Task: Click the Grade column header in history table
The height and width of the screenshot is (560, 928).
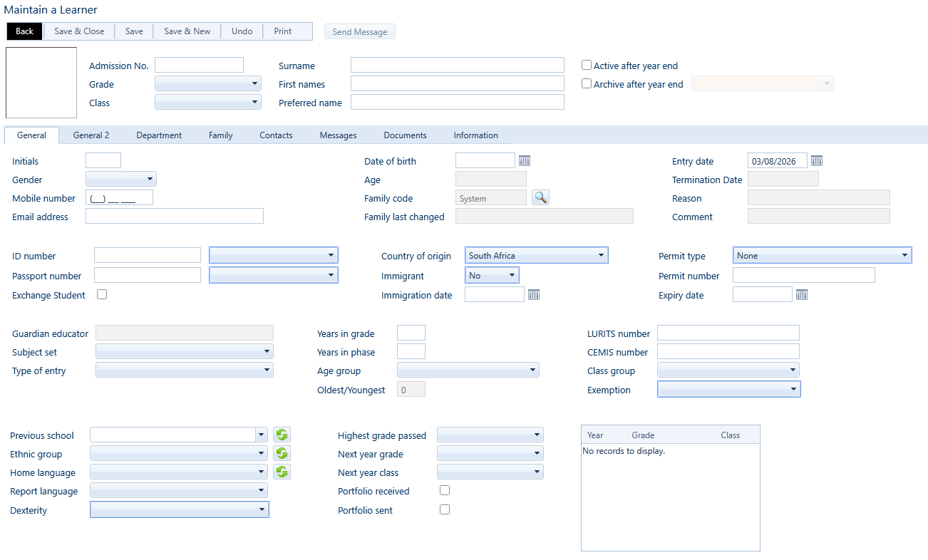Action: [x=671, y=435]
